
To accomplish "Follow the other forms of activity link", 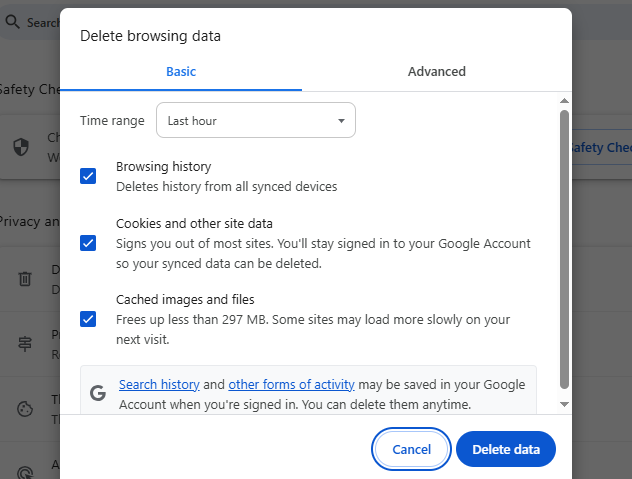I will [291, 385].
